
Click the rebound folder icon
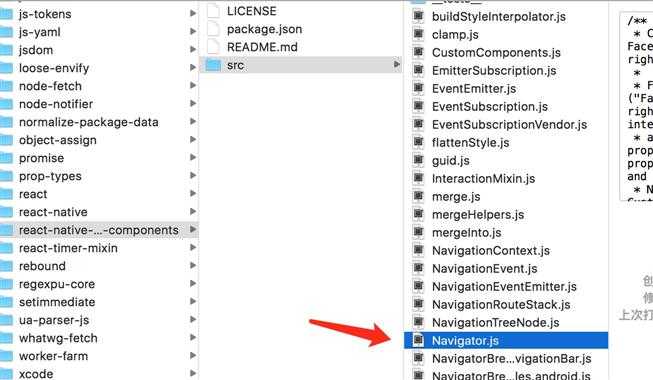coord(6,266)
